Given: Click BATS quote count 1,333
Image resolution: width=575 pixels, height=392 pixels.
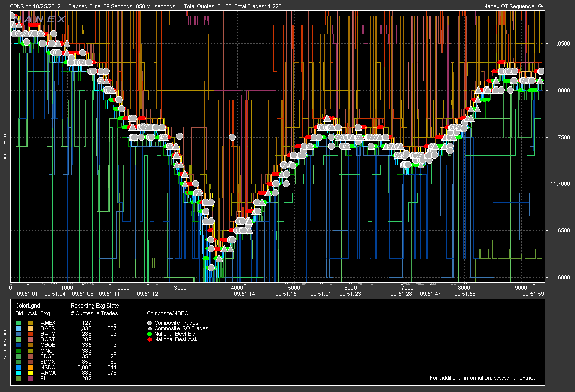Looking at the screenshot, I should [84, 329].
